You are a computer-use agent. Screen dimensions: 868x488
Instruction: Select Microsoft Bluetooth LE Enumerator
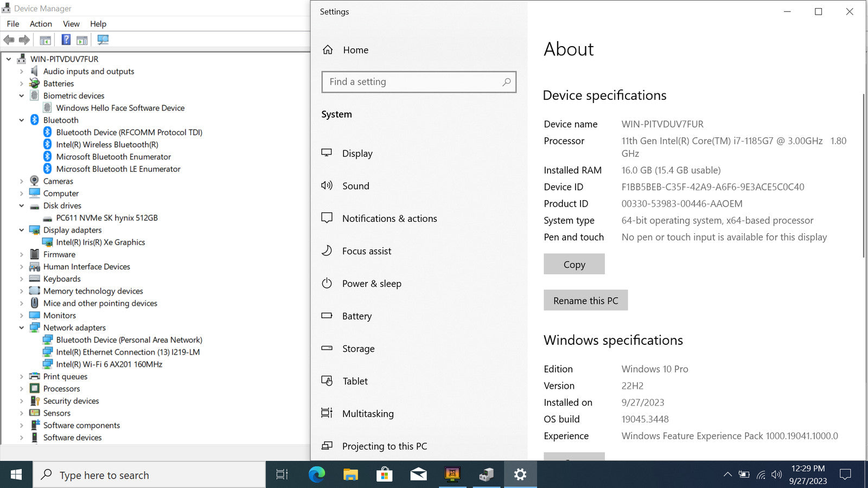118,169
